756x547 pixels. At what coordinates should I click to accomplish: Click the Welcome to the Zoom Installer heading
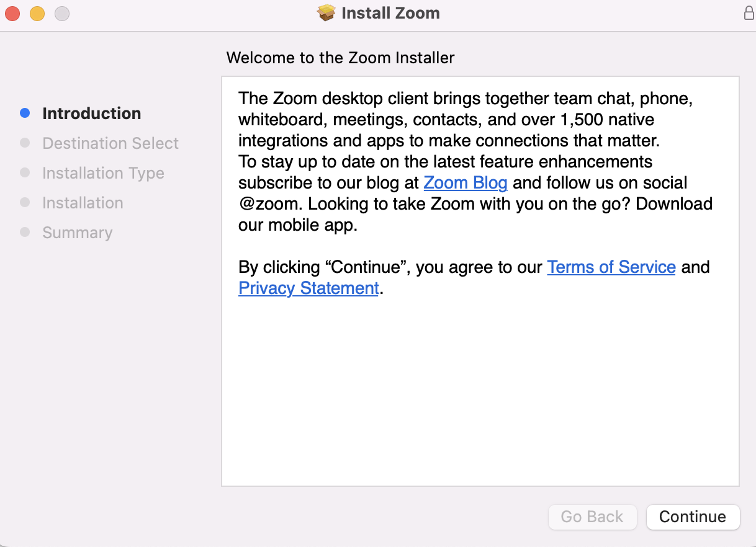click(x=340, y=58)
